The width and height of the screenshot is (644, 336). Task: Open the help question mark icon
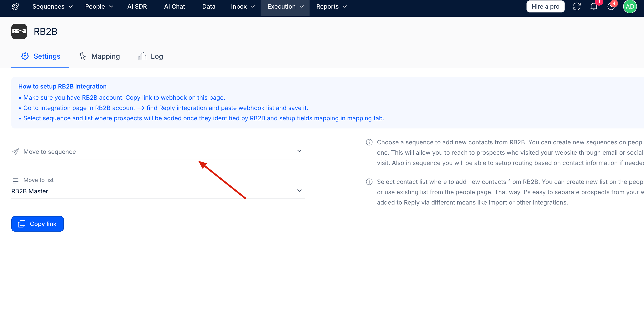point(611,6)
